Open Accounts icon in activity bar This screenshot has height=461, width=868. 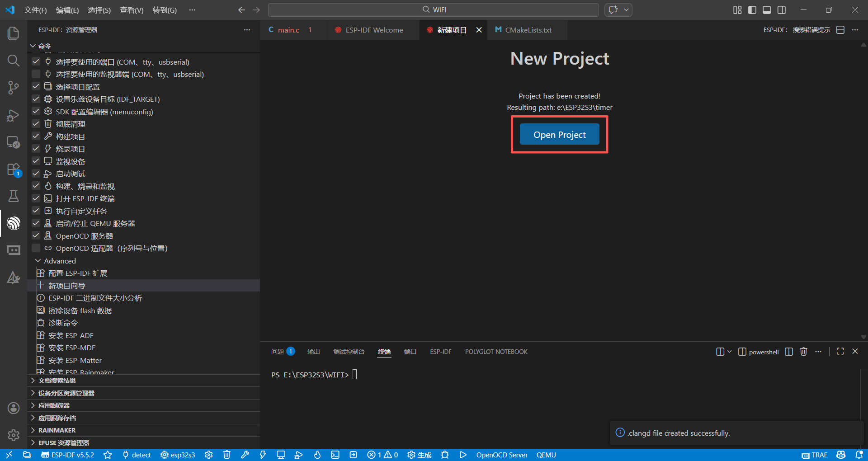pyautogui.click(x=14, y=408)
